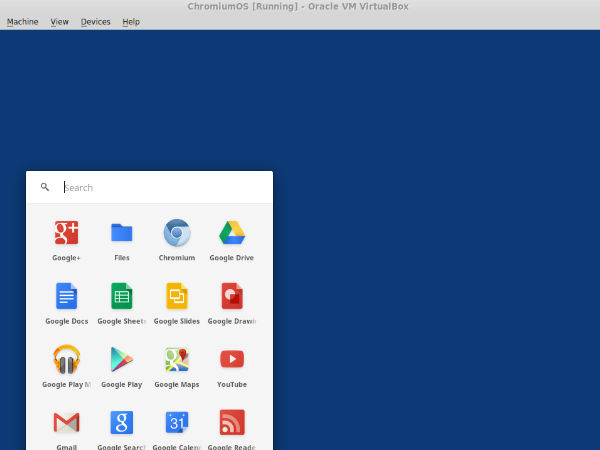Launch the Google Search app icon
Image resolution: width=600 pixels, height=450 pixels.
122,422
